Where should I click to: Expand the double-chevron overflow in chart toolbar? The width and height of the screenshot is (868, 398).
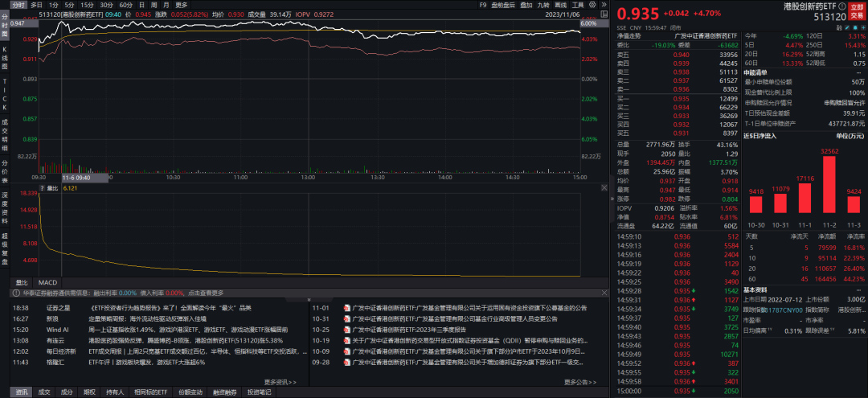point(604,5)
